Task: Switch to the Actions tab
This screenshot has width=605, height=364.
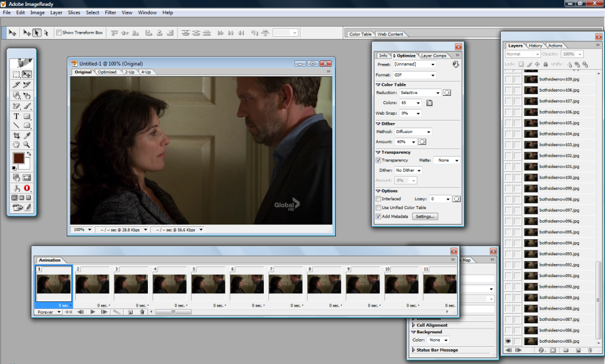Action: [x=555, y=45]
